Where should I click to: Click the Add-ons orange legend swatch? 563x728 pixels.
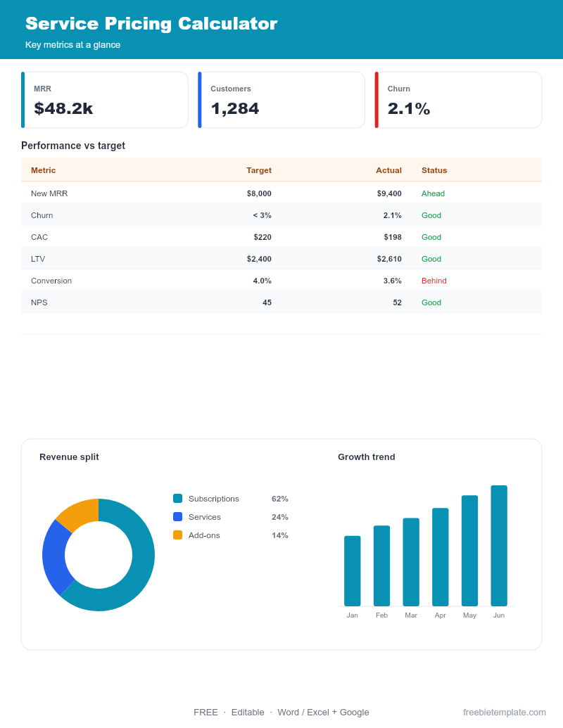point(177,535)
